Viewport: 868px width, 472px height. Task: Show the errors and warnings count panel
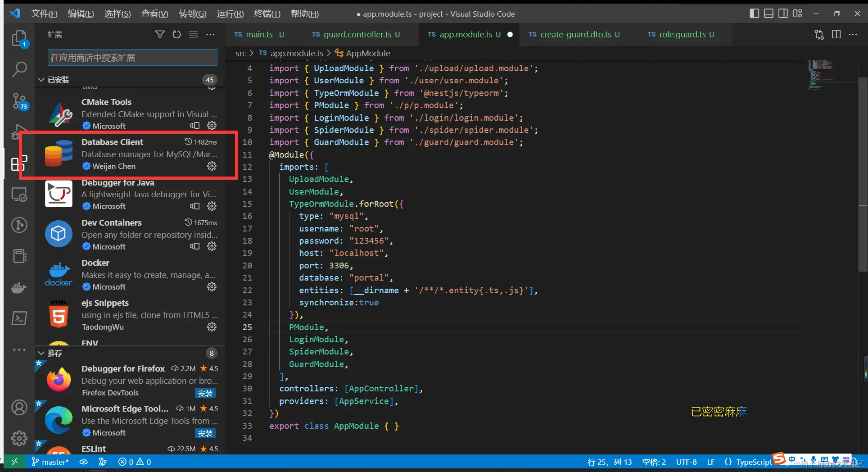[135, 462]
